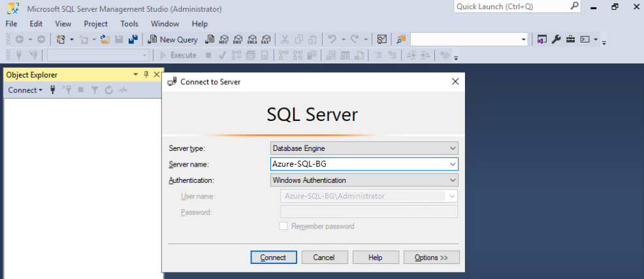Click the Find in Files icon

[401, 39]
